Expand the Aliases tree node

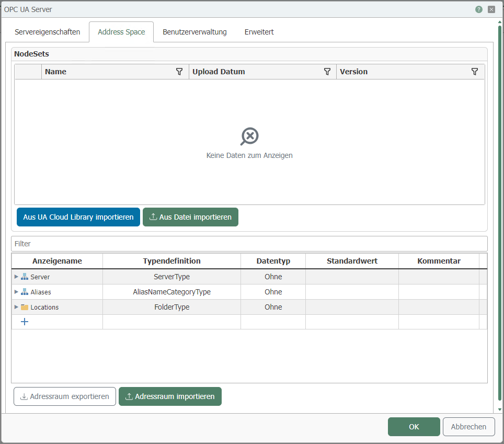click(16, 292)
